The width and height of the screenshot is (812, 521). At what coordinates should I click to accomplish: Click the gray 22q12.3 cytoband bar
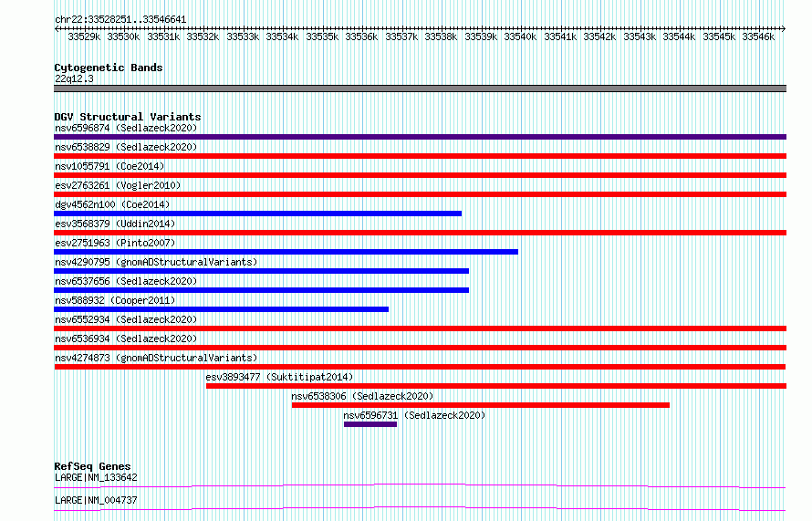coord(420,89)
